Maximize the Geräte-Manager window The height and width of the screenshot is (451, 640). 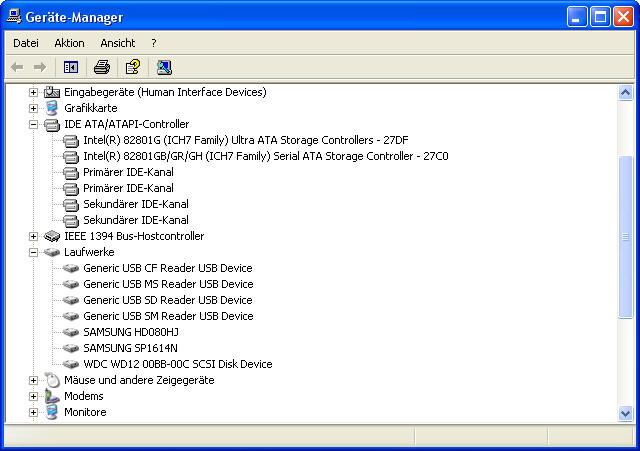(x=600, y=17)
